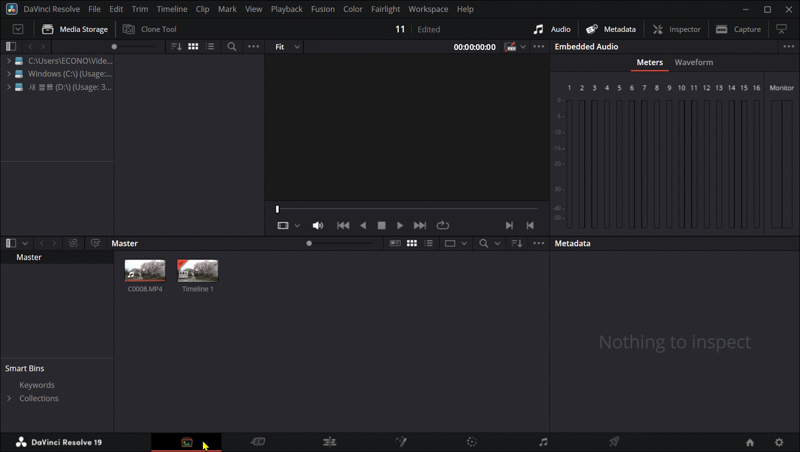Switch to the Fusion page icon
The image size is (800, 452).
pyautogui.click(x=401, y=442)
